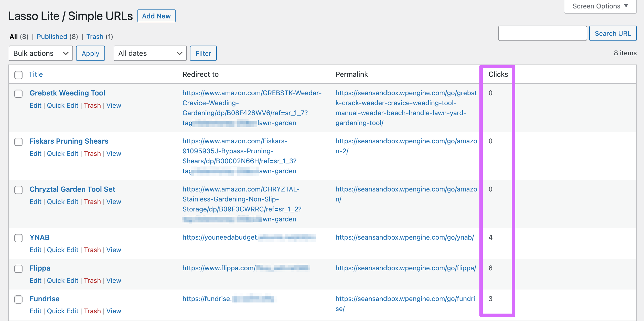The height and width of the screenshot is (321, 644).
Task: Click the Apply button
Action: click(x=90, y=53)
